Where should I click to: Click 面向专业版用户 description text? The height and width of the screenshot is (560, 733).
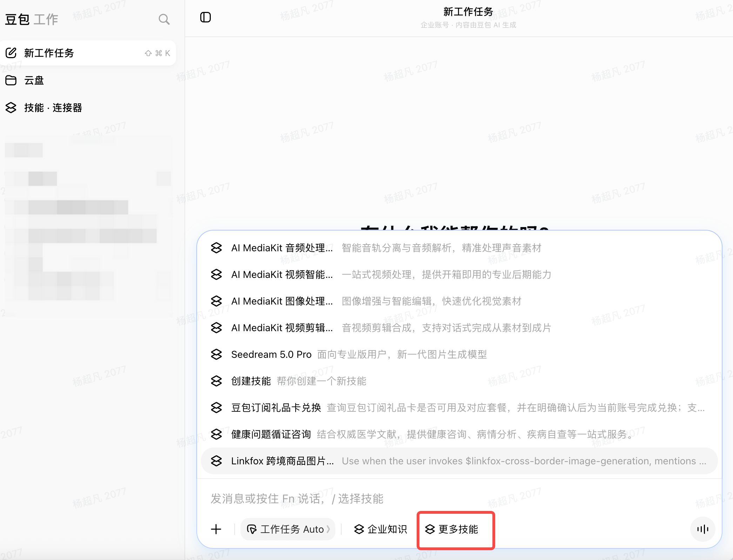coord(402,354)
